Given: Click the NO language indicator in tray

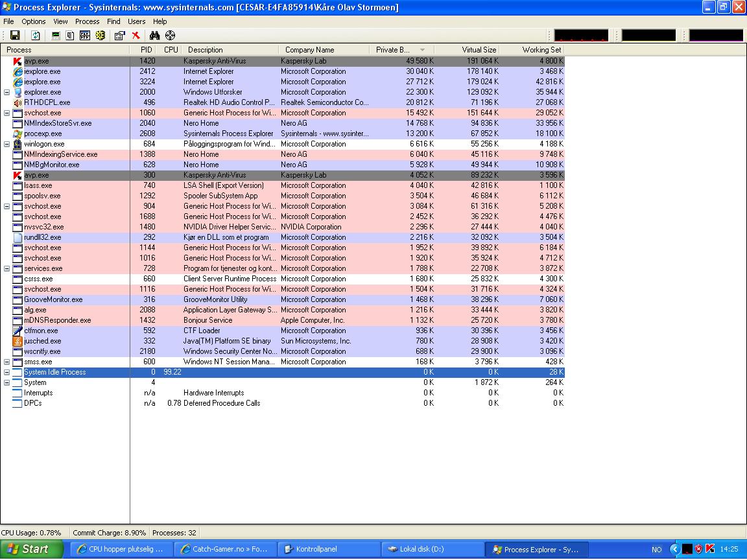Looking at the screenshot, I should point(656,550).
